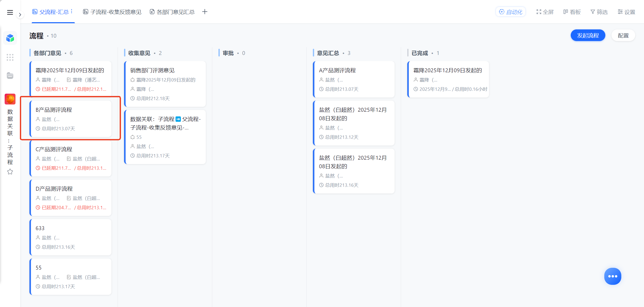The height and width of the screenshot is (307, 644).
Task: Click the 已完成 column header
Action: coord(420,53)
